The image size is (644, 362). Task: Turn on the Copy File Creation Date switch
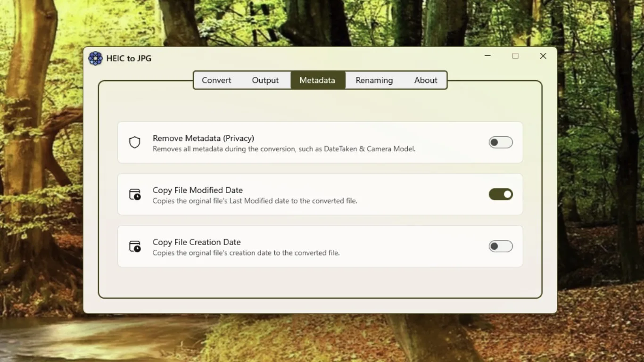point(501,246)
